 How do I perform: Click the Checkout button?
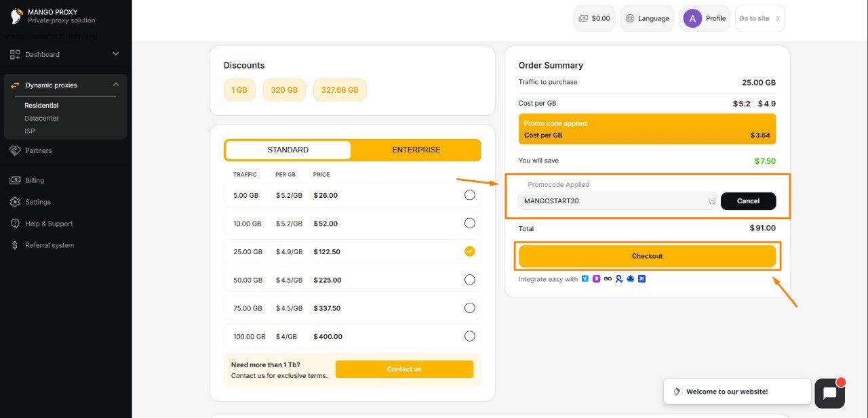coord(647,256)
